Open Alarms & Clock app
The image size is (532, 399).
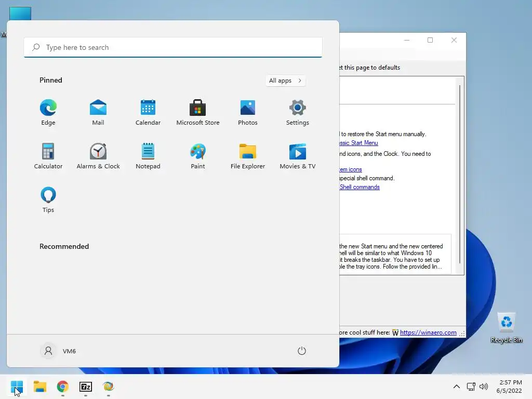(98, 156)
